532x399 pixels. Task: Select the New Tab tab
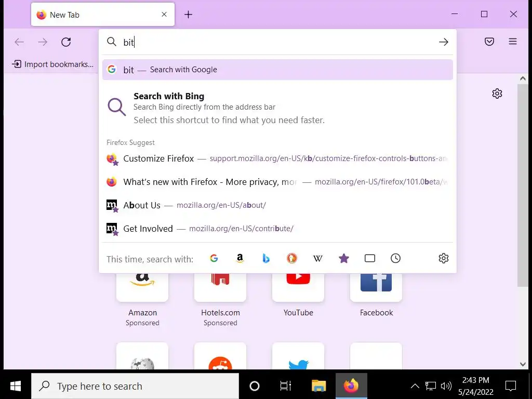click(x=103, y=15)
